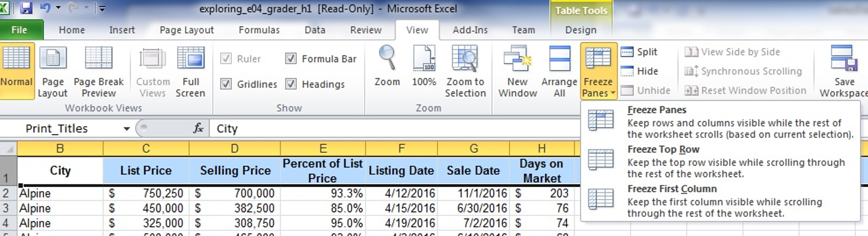The image size is (868, 236).
Task: Switch to the Team tab
Action: [x=524, y=30]
